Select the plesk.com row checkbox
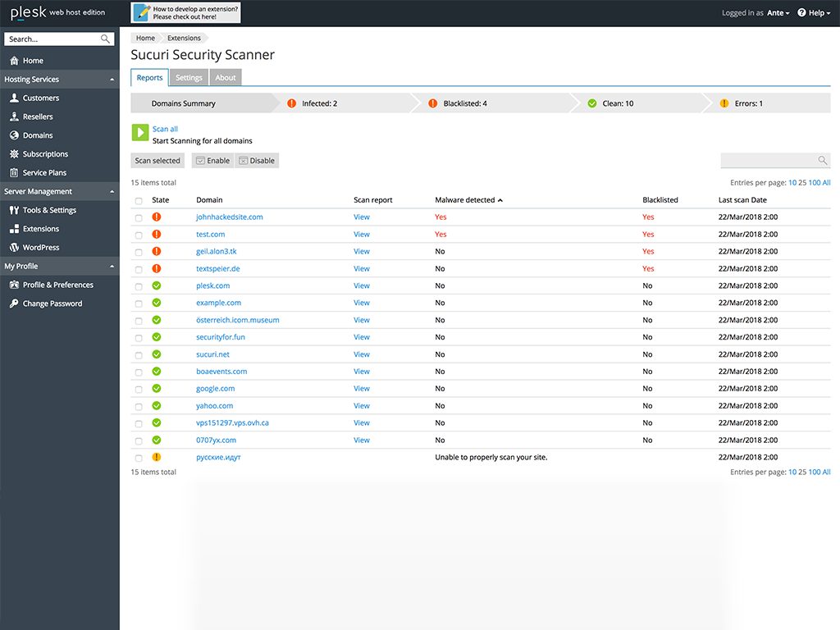This screenshot has height=630, width=840. point(139,286)
